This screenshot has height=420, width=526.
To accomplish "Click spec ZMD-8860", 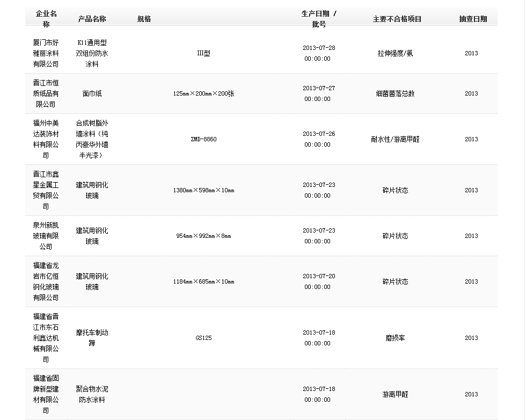I will [x=203, y=139].
